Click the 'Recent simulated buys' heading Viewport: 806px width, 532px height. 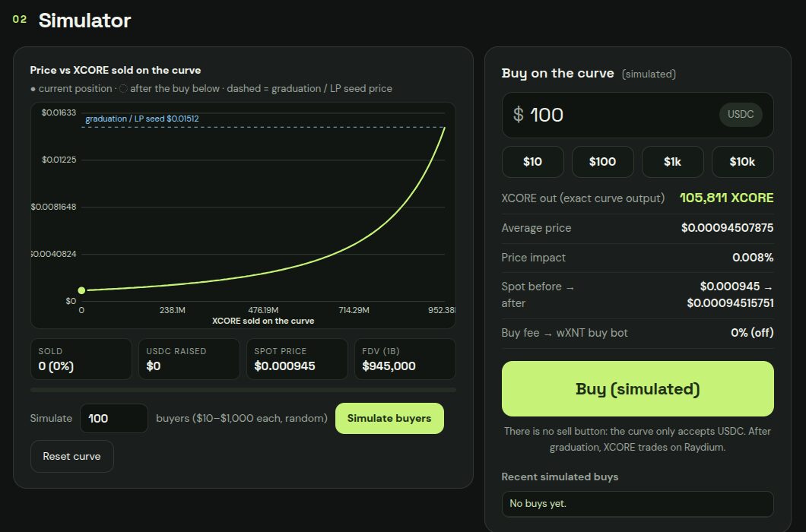[560, 477]
